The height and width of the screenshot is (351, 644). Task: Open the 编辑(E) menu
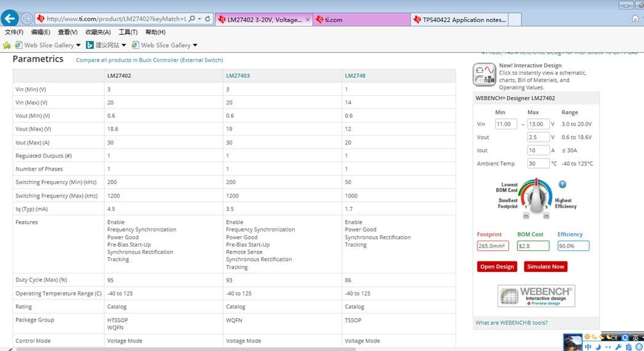[41, 32]
